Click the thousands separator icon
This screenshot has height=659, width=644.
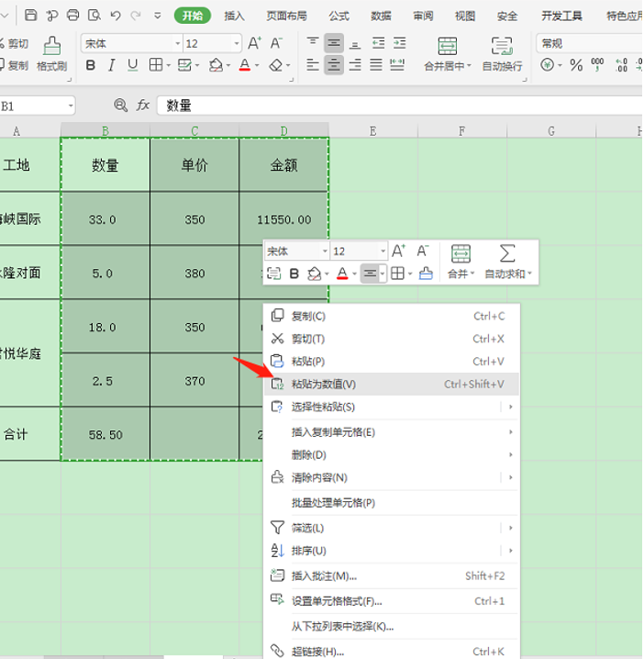(597, 65)
